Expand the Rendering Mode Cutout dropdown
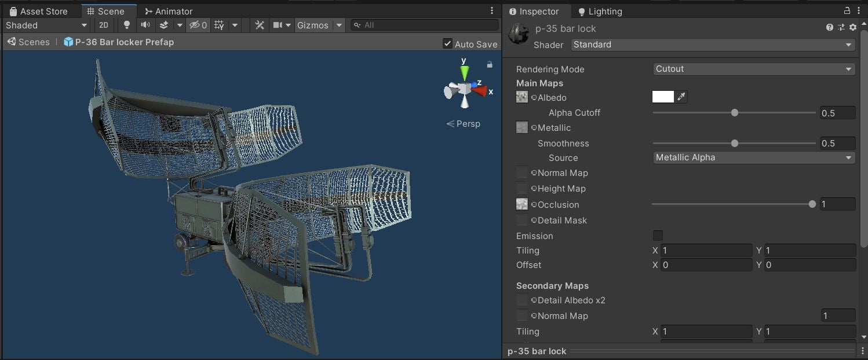The image size is (868, 360). click(x=753, y=69)
